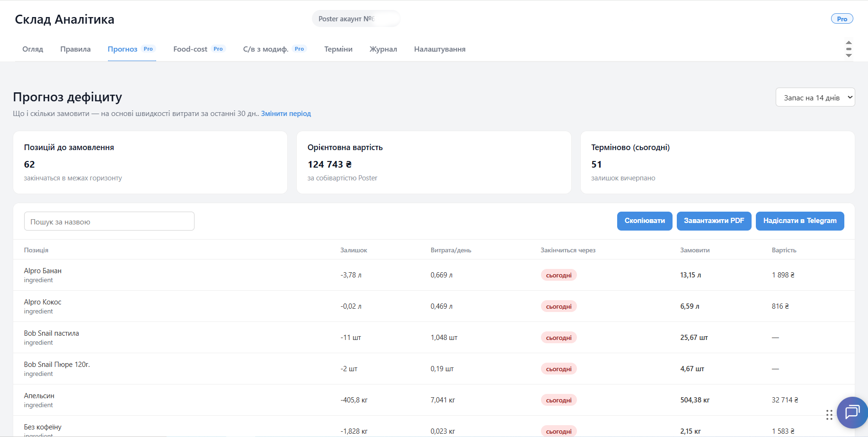
Task: Click the 25,67 шт order amount
Action: [694, 338]
